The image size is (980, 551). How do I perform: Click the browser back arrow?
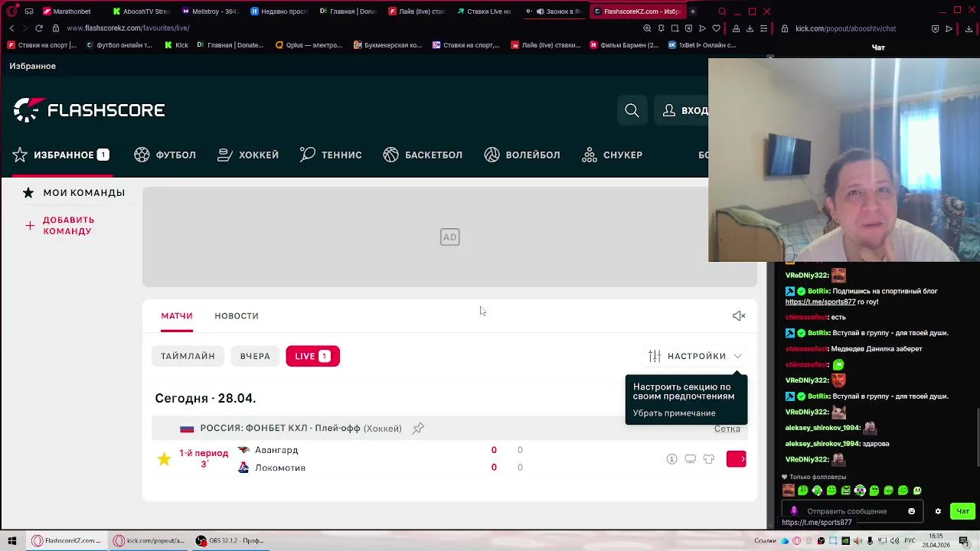coord(11,28)
